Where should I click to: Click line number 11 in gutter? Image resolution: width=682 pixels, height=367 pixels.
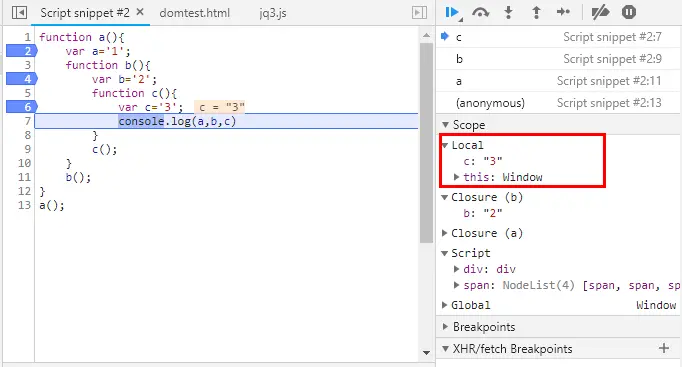tap(24, 177)
